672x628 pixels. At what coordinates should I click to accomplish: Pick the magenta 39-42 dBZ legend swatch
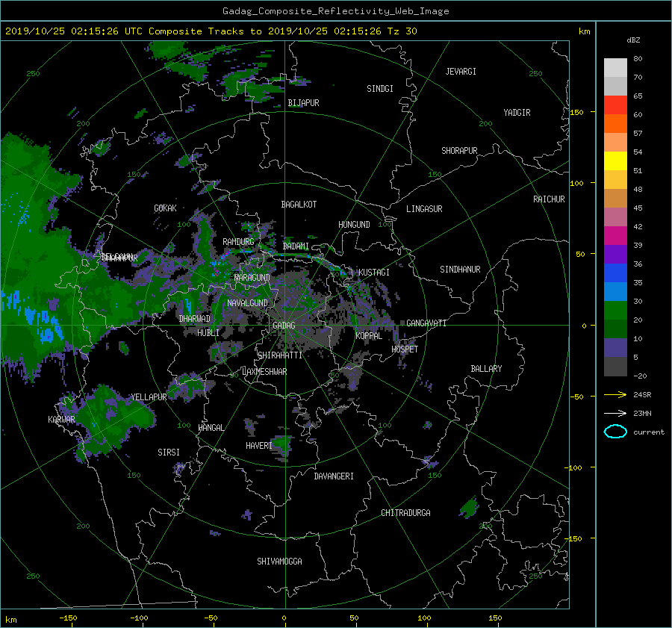615,236
